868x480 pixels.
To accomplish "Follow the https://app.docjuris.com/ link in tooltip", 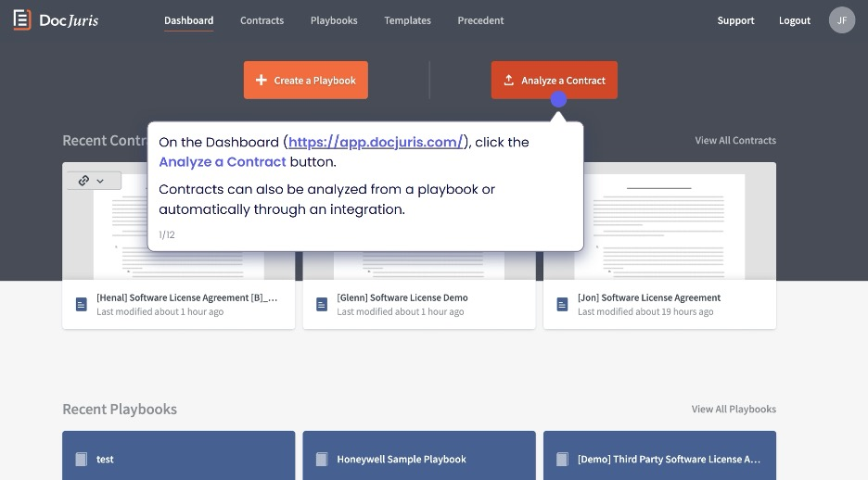I will [x=376, y=142].
